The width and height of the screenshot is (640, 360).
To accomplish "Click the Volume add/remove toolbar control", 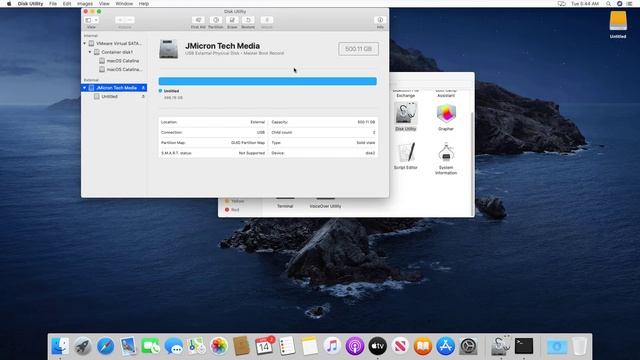I will (124, 20).
